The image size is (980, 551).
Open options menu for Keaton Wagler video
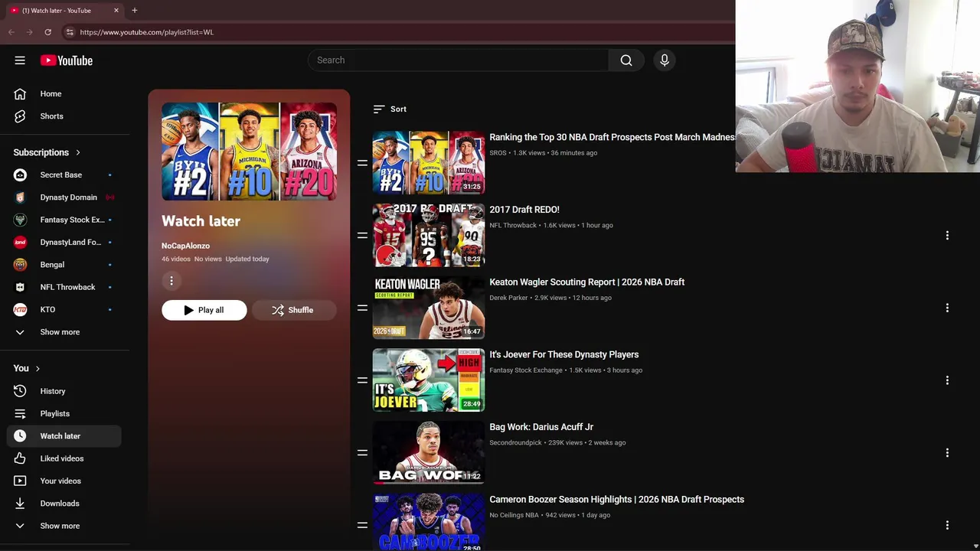coord(947,308)
